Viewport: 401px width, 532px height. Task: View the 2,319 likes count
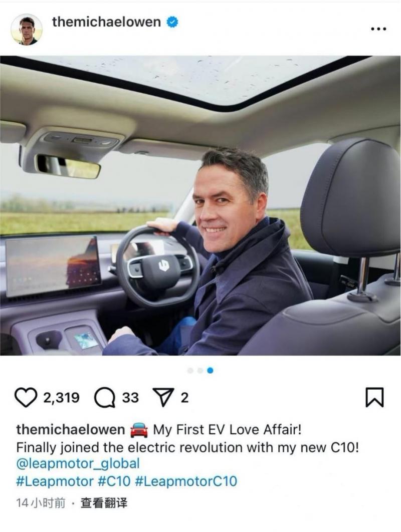(62, 397)
